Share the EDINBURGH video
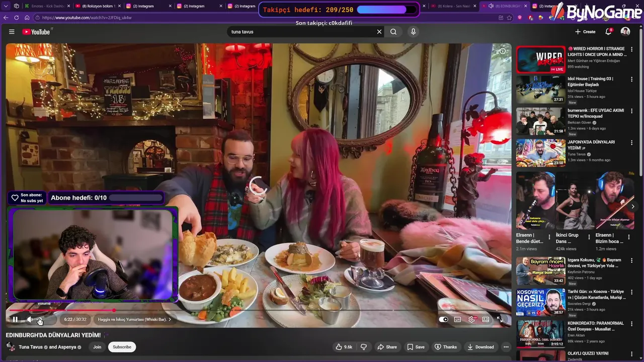The height and width of the screenshot is (362, 644). pyautogui.click(x=387, y=347)
